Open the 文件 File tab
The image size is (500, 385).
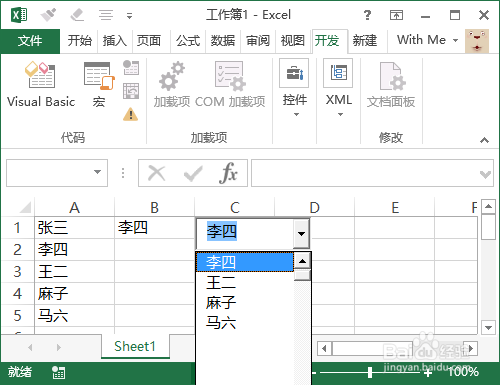coord(30,41)
